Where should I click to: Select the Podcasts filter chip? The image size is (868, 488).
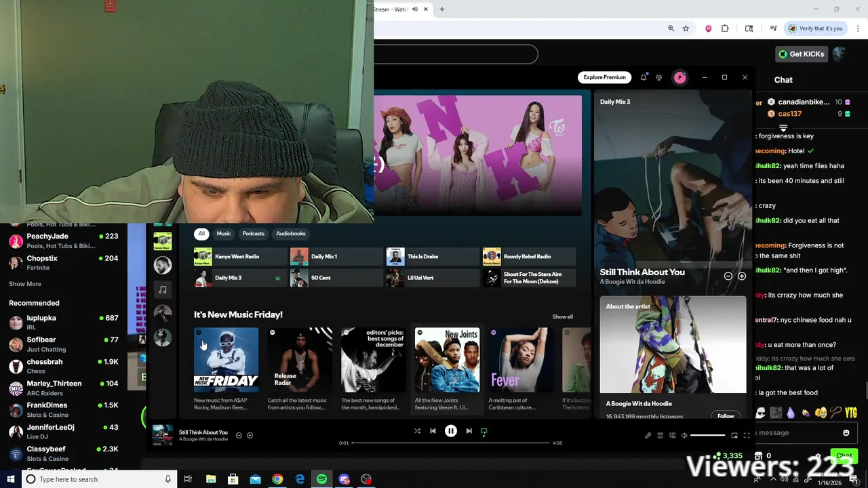pyautogui.click(x=254, y=234)
